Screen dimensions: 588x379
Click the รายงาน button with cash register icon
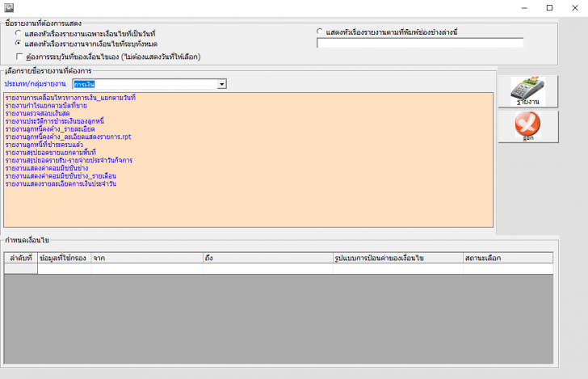527,91
